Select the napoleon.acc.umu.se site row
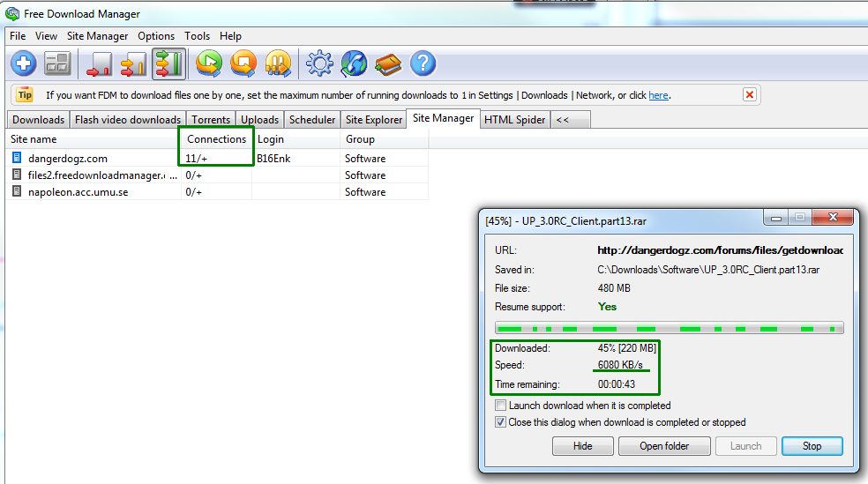This screenshot has height=484, width=868. pyautogui.click(x=217, y=192)
